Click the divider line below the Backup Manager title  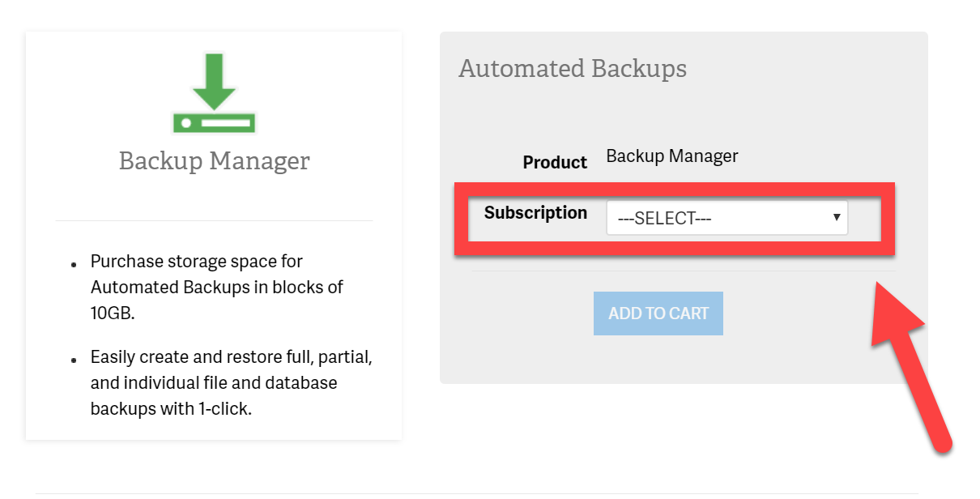point(214,220)
